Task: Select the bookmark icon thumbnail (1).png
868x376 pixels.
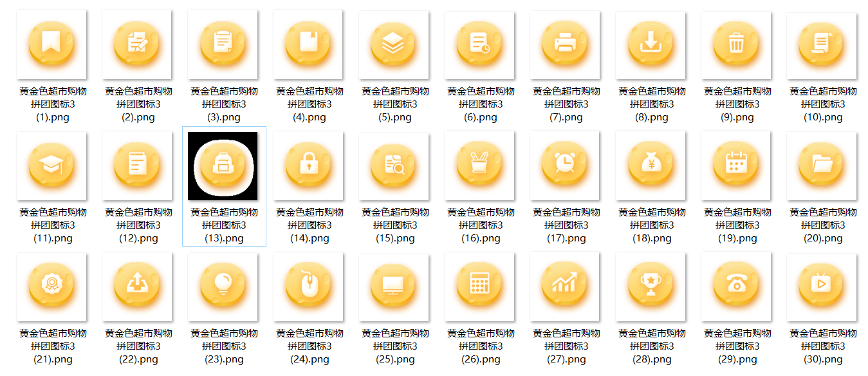Action: (x=51, y=44)
